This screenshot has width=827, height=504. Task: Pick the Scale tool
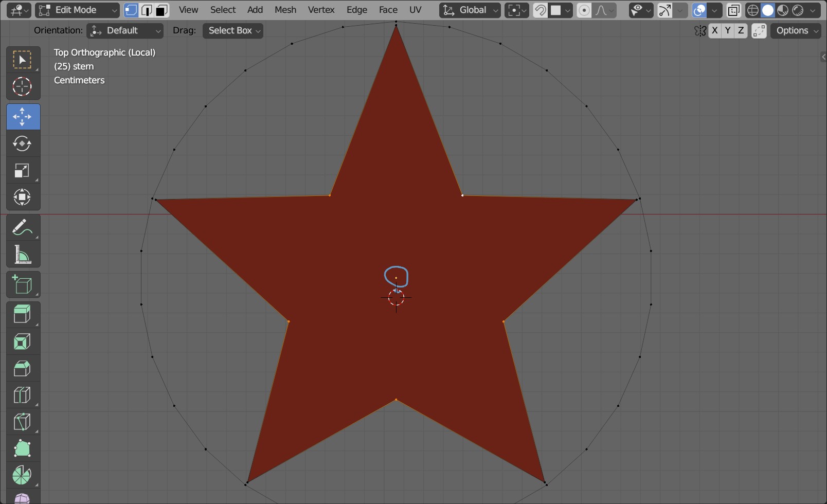click(x=23, y=170)
